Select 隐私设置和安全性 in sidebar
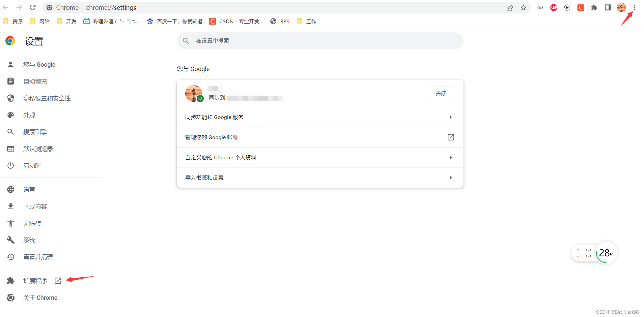The height and width of the screenshot is (317, 644). [47, 98]
